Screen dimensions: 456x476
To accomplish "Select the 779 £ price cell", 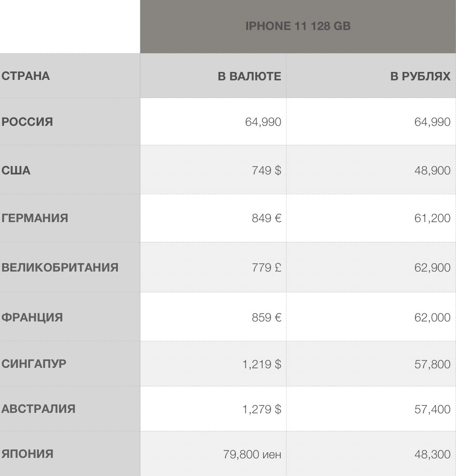I will [x=266, y=268].
